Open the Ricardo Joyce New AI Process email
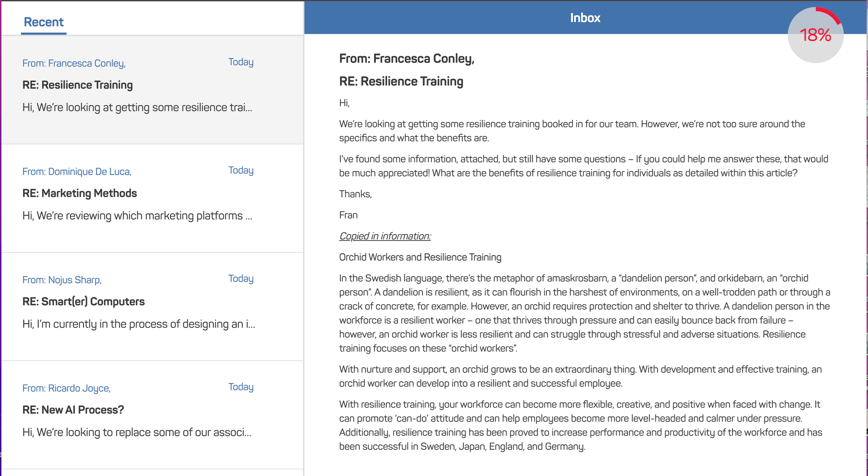 click(x=152, y=415)
